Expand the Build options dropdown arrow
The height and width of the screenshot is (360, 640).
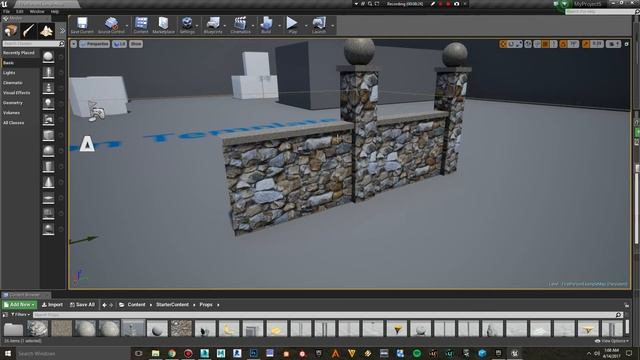(279, 26)
